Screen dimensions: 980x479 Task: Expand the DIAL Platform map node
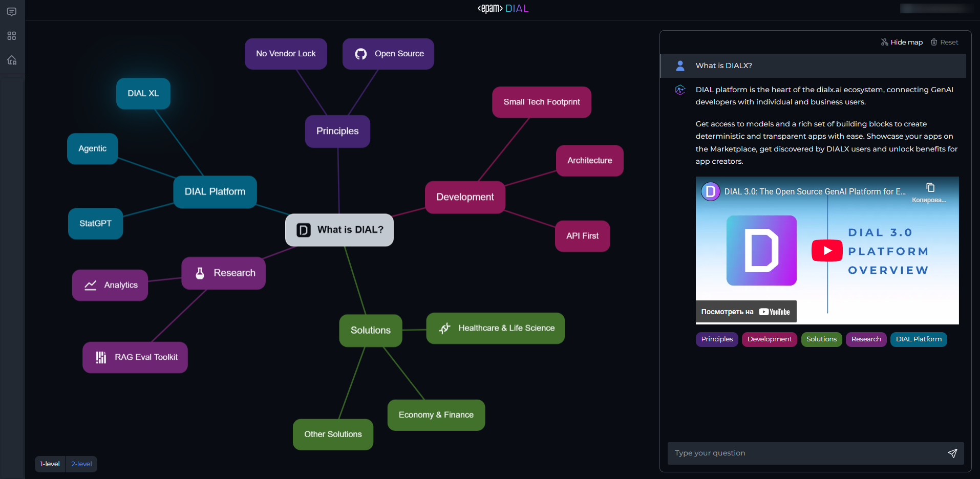215,192
